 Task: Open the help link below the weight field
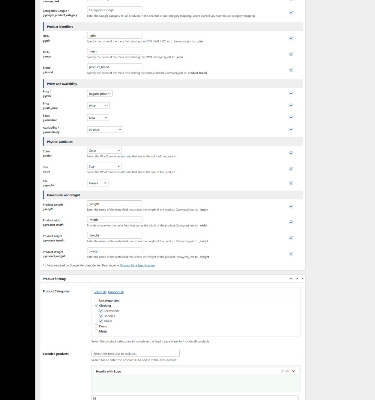pos(137,265)
